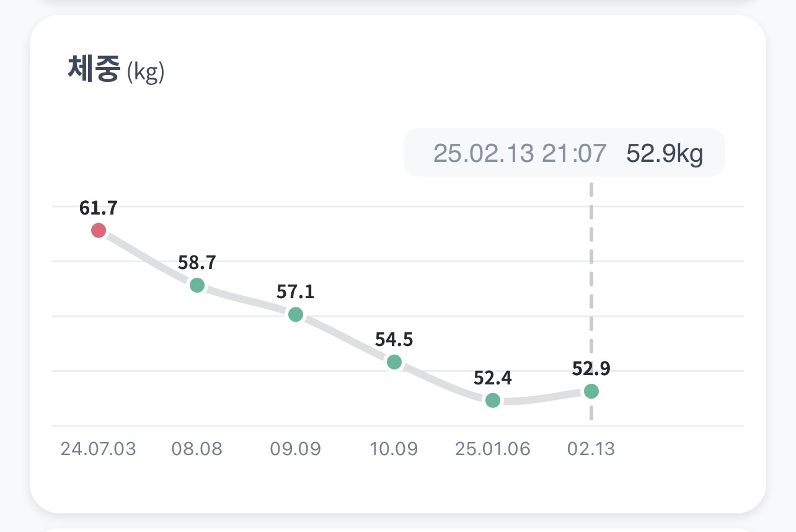The width and height of the screenshot is (796, 532).
Task: Tap the 52.9kg value in the tooltip
Action: (665, 153)
